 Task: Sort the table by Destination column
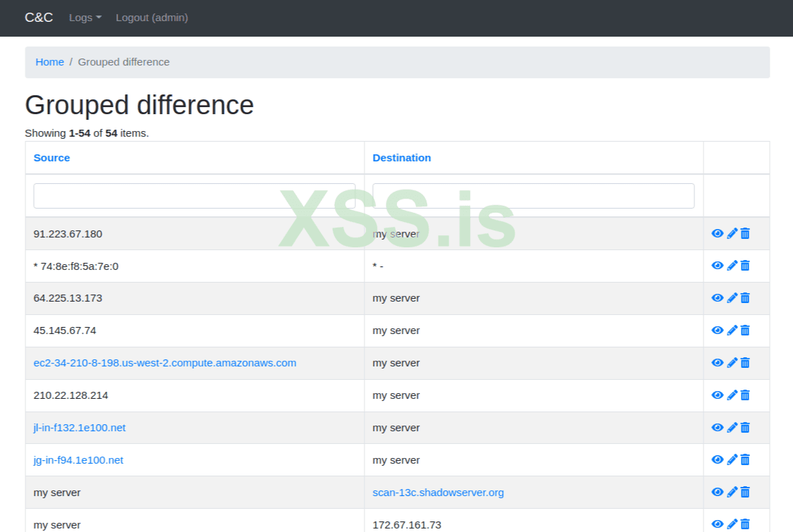tap(402, 158)
